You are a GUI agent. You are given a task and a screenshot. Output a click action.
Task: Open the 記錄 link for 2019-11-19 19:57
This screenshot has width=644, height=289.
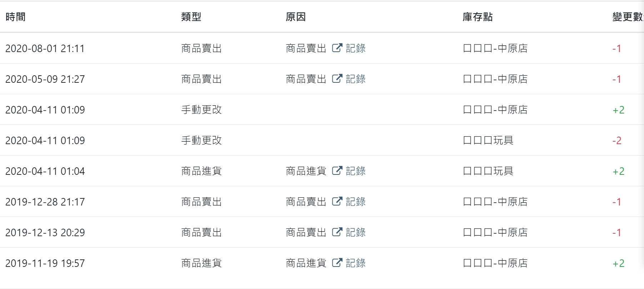pyautogui.click(x=356, y=263)
